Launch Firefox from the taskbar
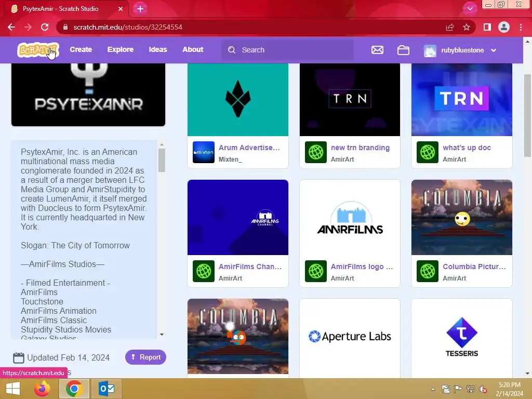 pos(42,389)
